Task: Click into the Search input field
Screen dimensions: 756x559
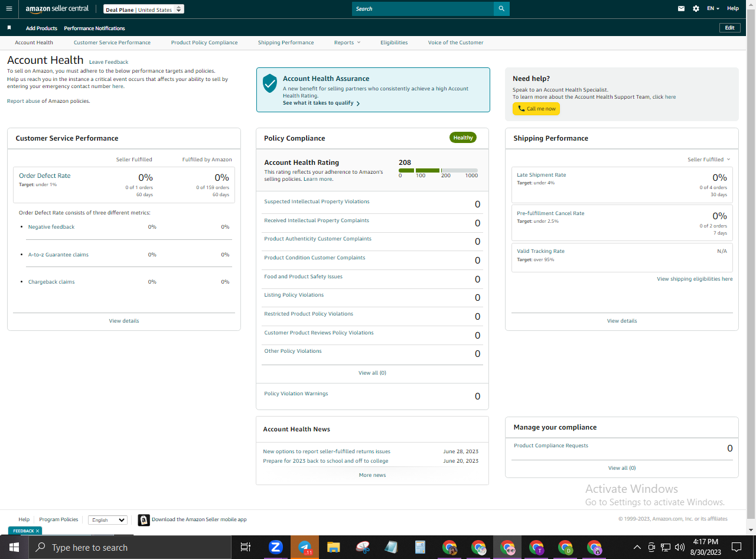Action: pos(423,9)
